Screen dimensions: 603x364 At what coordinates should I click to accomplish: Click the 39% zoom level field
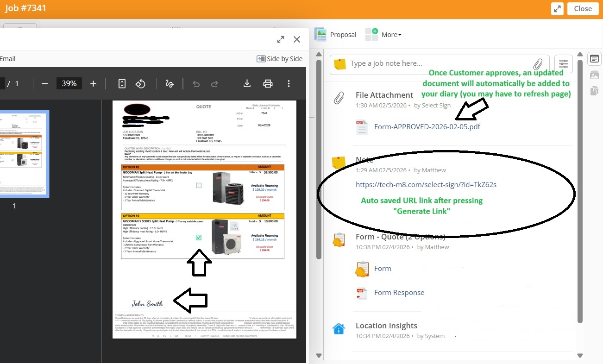[69, 84]
